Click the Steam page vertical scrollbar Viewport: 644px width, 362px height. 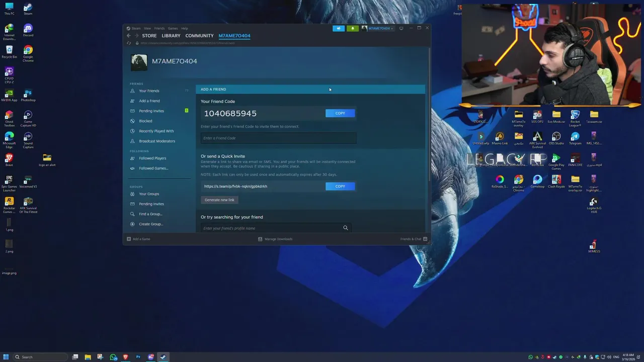tap(429, 115)
